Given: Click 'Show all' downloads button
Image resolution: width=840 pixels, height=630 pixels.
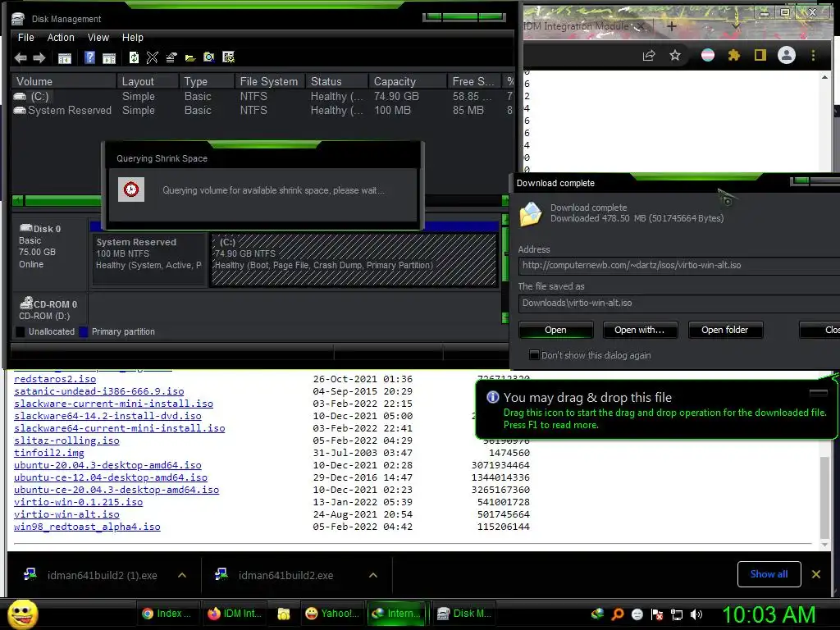Looking at the screenshot, I should pyautogui.click(x=769, y=574).
